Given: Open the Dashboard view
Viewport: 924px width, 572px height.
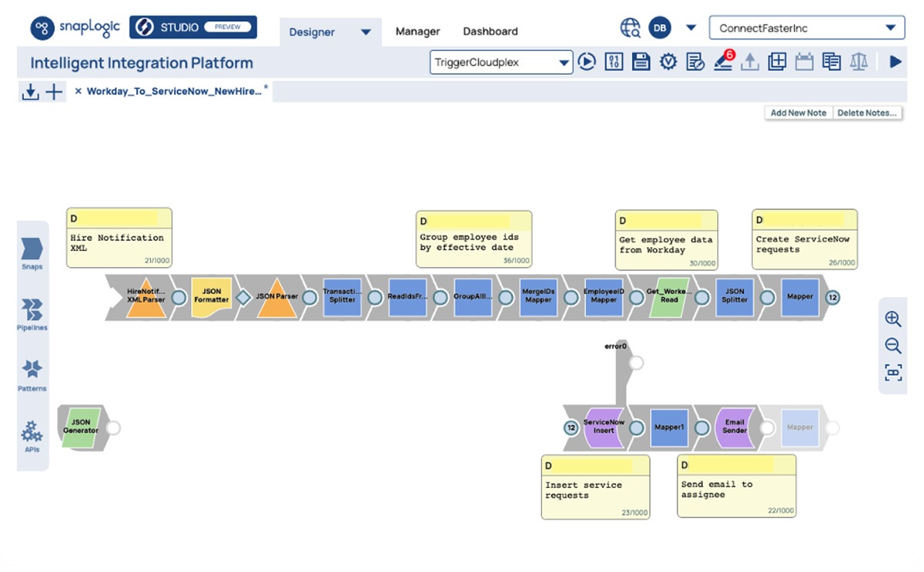Looking at the screenshot, I should click(490, 32).
